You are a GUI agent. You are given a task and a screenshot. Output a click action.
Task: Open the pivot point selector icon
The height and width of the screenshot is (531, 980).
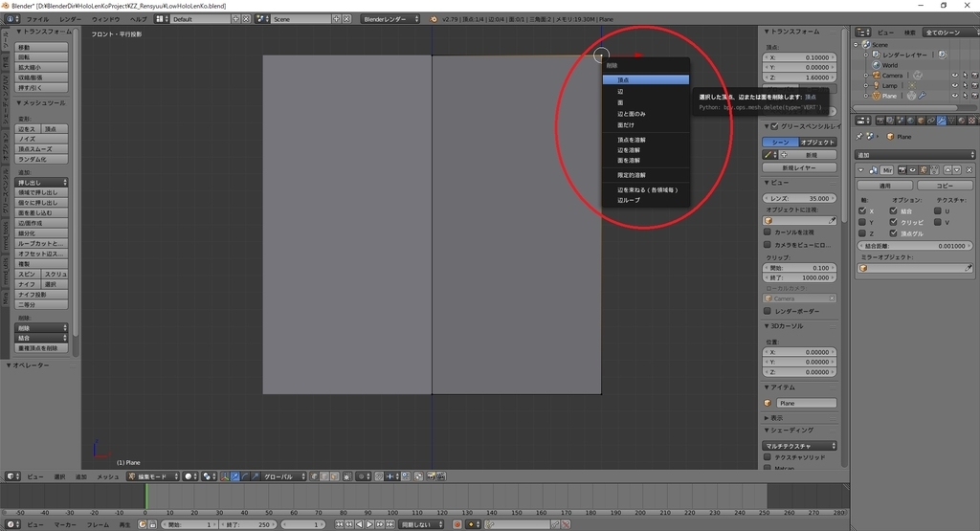pyautogui.click(x=210, y=476)
